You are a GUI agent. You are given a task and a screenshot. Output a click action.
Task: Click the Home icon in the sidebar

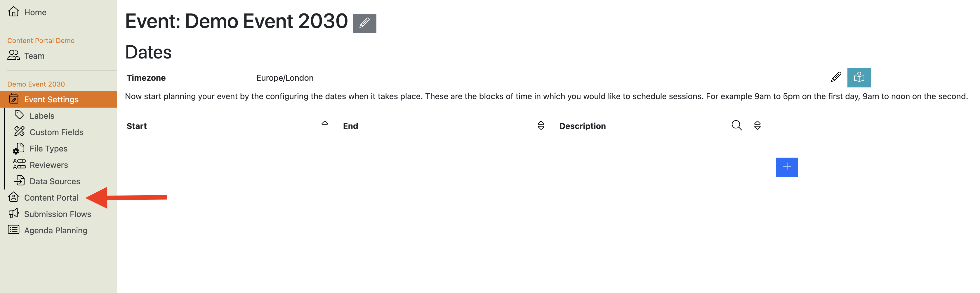click(x=14, y=12)
